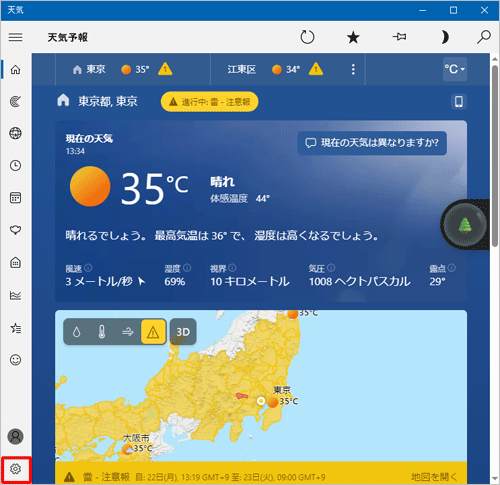Add location to favorites with star
The width and height of the screenshot is (500, 485).
pos(353,37)
